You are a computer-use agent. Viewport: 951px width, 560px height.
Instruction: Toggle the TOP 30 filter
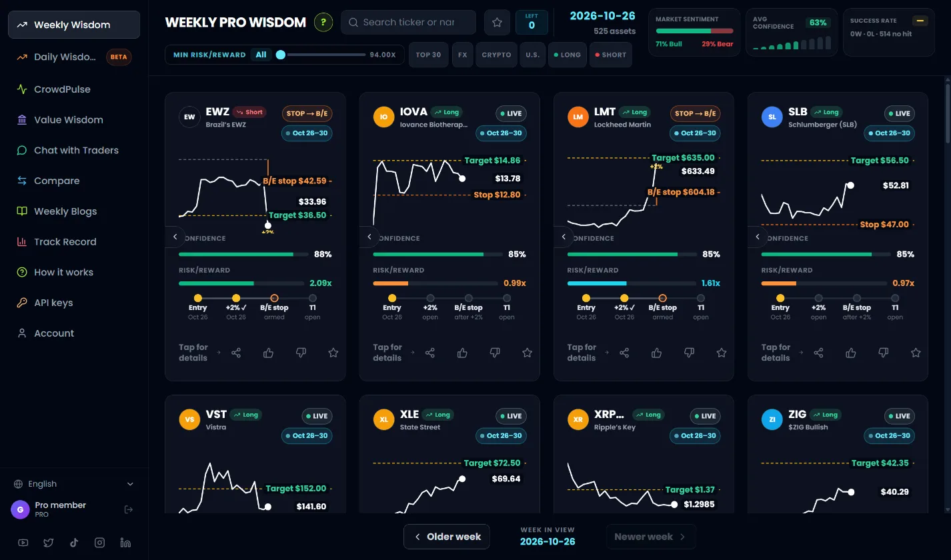click(x=428, y=55)
